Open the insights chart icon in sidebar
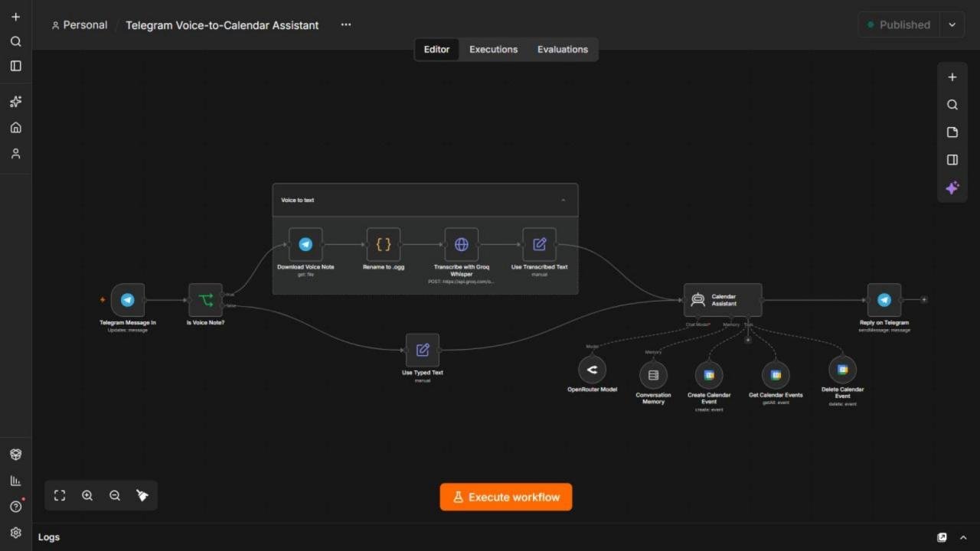Image resolution: width=980 pixels, height=551 pixels. [x=15, y=481]
